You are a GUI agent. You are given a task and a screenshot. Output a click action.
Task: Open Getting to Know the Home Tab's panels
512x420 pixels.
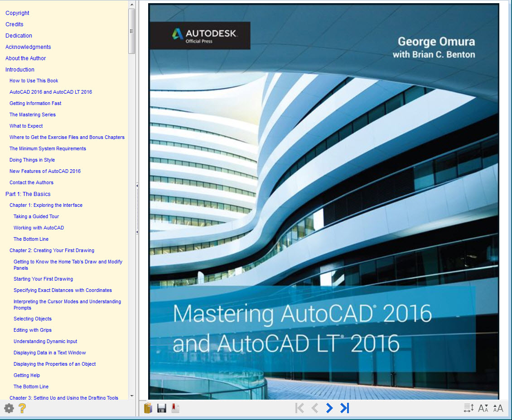pyautogui.click(x=68, y=265)
